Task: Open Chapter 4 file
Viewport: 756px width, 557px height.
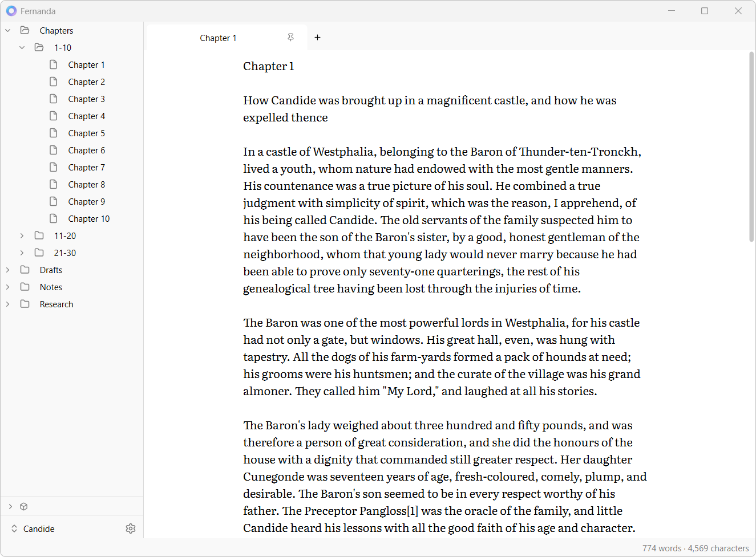Action: point(86,116)
